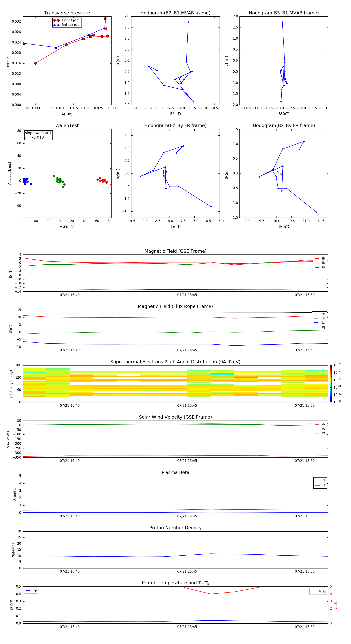
Task: Click the "Proton Temperature and Te/Tp" title
Action: [175, 583]
